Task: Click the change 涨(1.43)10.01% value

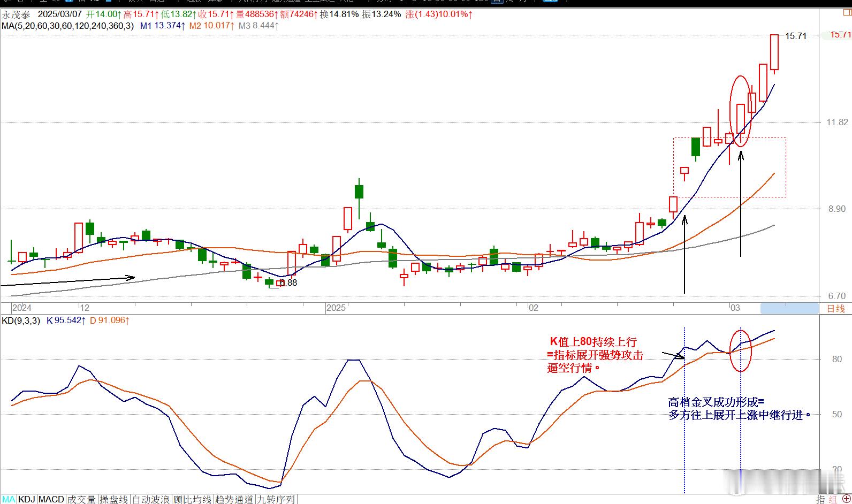Action: 439,14
